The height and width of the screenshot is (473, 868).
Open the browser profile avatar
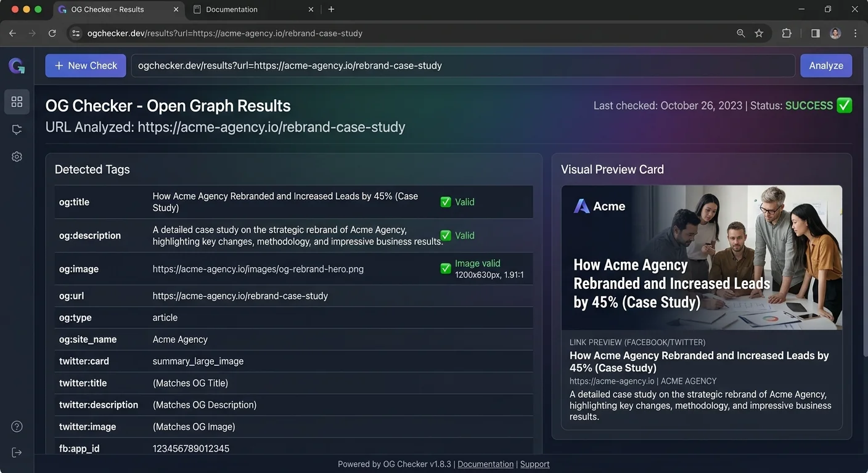click(835, 33)
